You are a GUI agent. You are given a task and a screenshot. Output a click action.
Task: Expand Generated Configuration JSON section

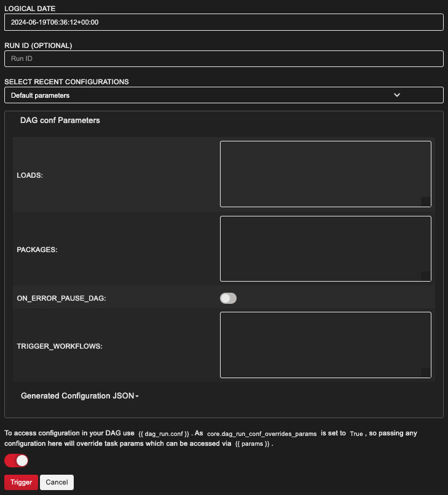[80, 396]
